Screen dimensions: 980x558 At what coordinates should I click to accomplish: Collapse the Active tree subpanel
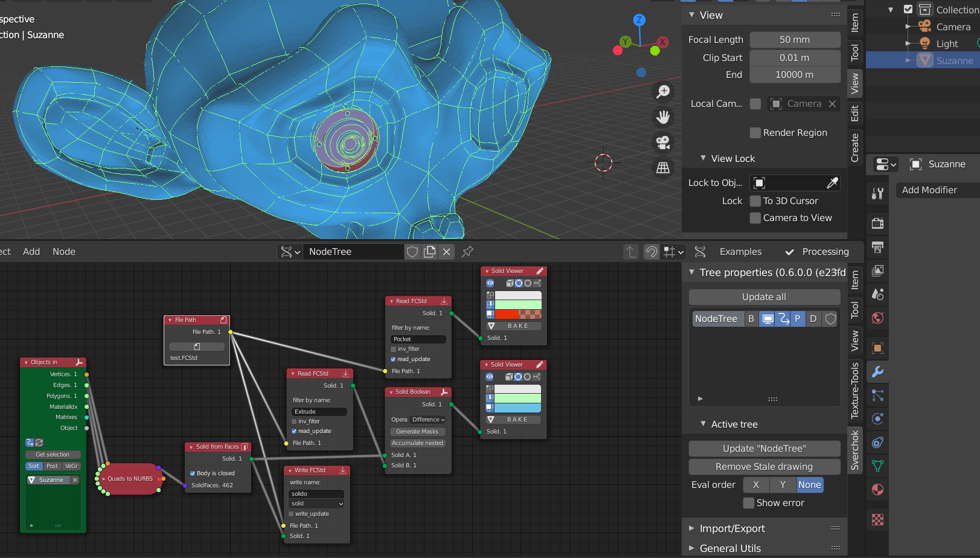pos(703,424)
